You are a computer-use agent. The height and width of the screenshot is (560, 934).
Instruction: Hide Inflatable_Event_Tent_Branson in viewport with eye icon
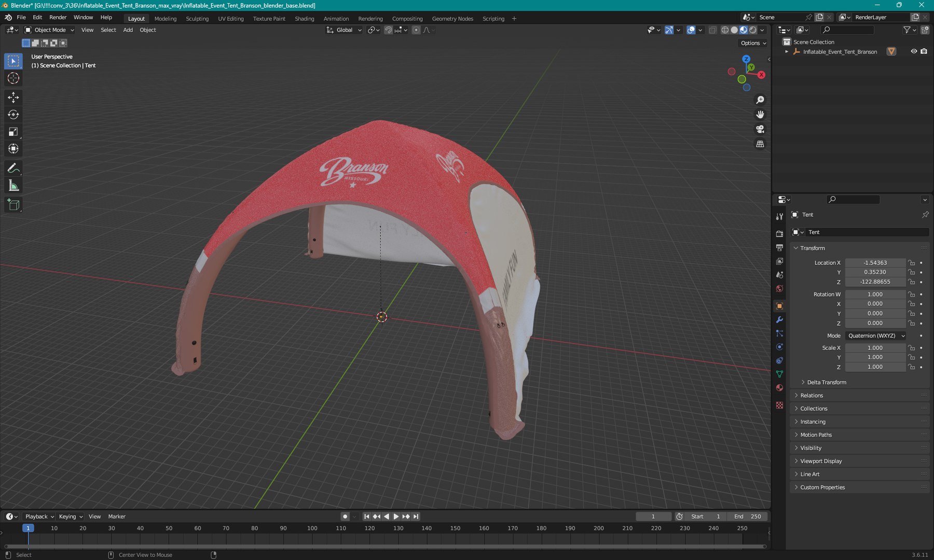[914, 51]
